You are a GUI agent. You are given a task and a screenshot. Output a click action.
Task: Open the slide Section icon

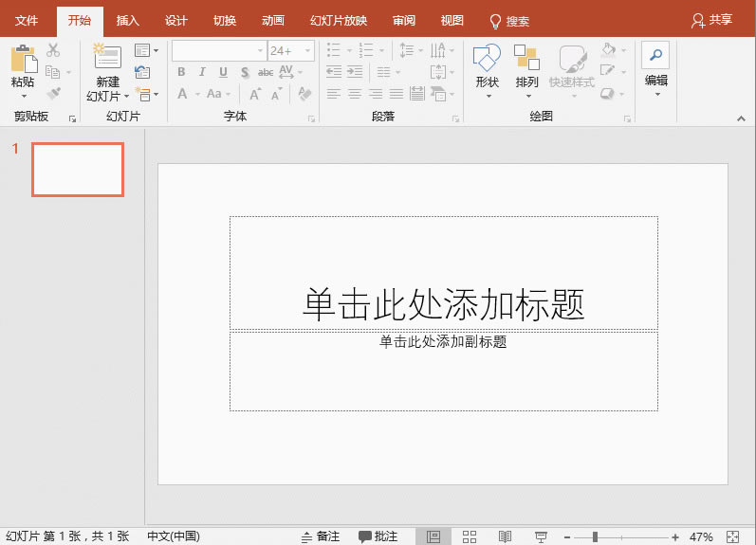143,94
